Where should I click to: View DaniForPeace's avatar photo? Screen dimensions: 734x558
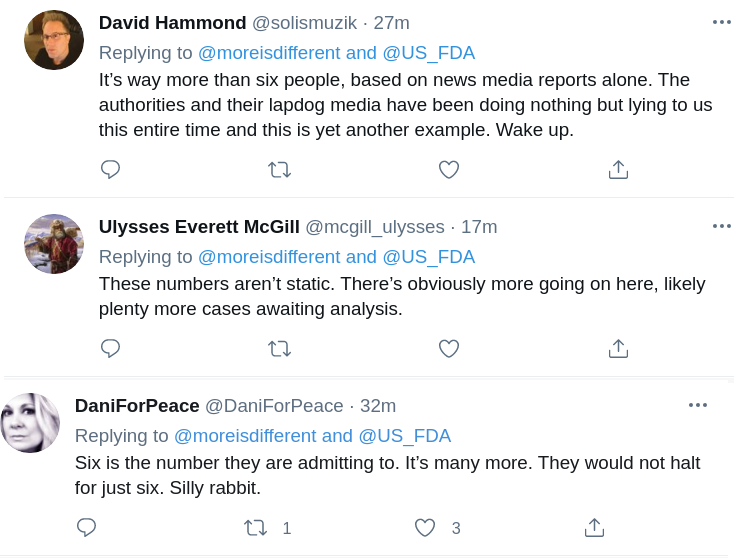[x=30, y=422]
